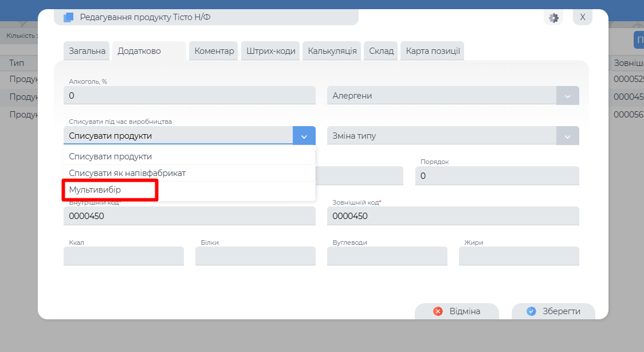This screenshot has width=644, height=352.
Task: Pick Списувати продукти from the list
Action: (x=111, y=157)
